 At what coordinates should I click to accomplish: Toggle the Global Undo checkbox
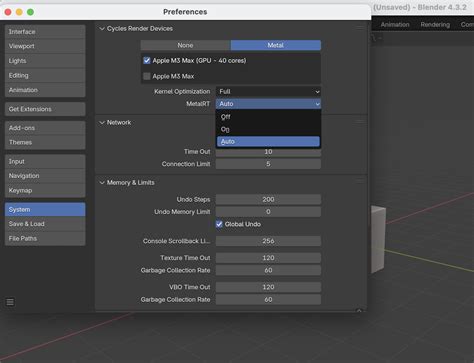click(x=219, y=224)
